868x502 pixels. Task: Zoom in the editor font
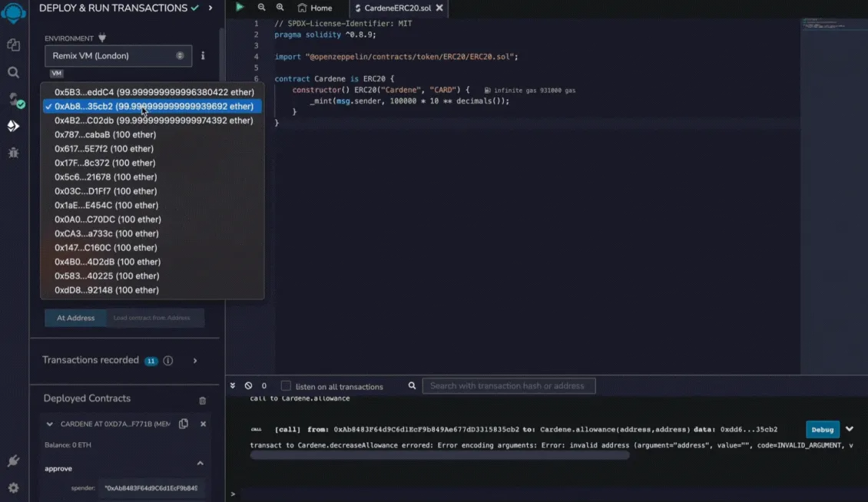click(280, 8)
